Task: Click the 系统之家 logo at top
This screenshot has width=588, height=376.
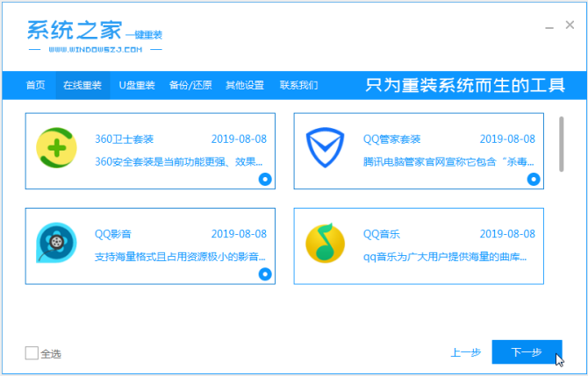Action: pos(96,36)
